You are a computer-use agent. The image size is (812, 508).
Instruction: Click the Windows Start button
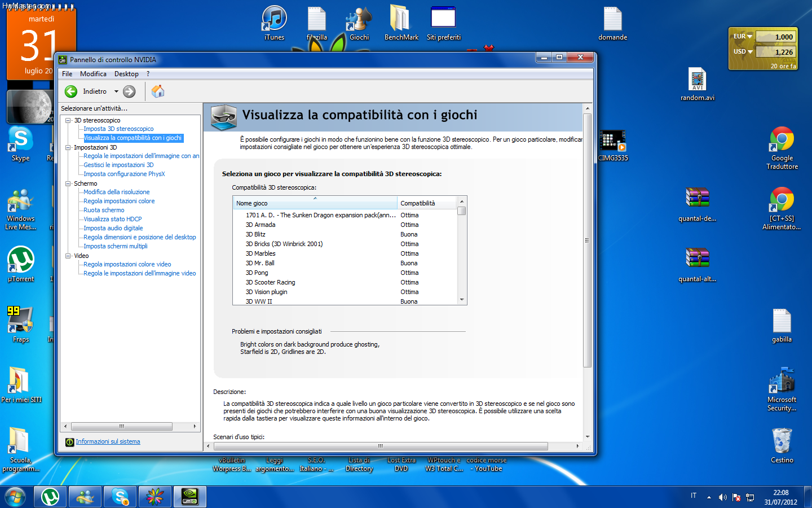click(15, 497)
